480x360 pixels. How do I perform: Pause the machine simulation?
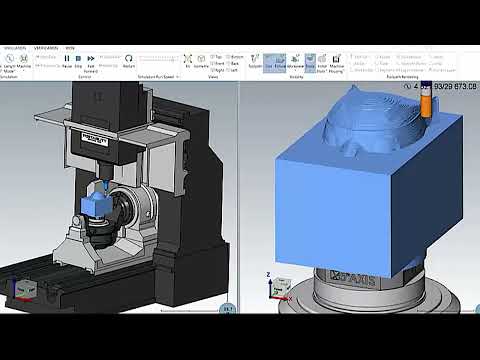click(67, 61)
